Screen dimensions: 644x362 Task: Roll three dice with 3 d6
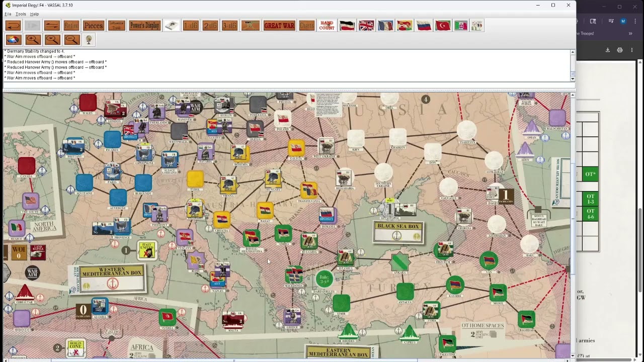pyautogui.click(x=230, y=26)
